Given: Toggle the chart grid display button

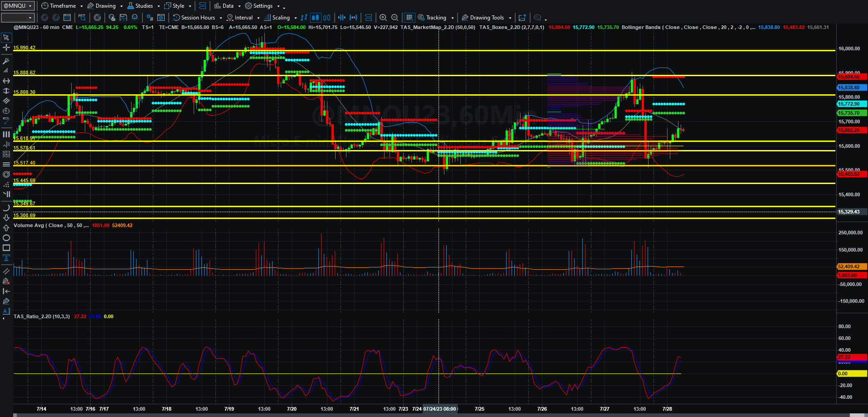Looking at the screenshot, I should pos(409,18).
